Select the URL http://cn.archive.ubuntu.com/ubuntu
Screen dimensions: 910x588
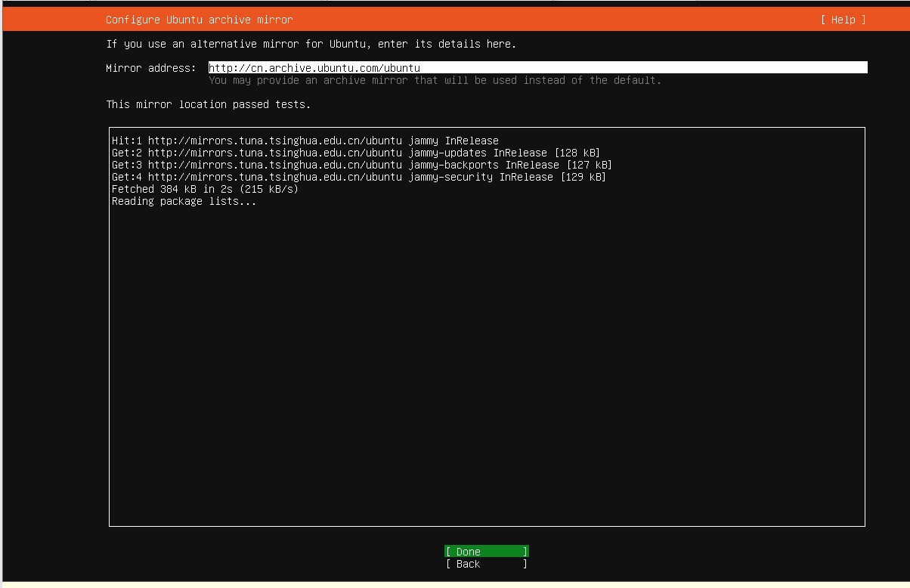click(x=314, y=67)
